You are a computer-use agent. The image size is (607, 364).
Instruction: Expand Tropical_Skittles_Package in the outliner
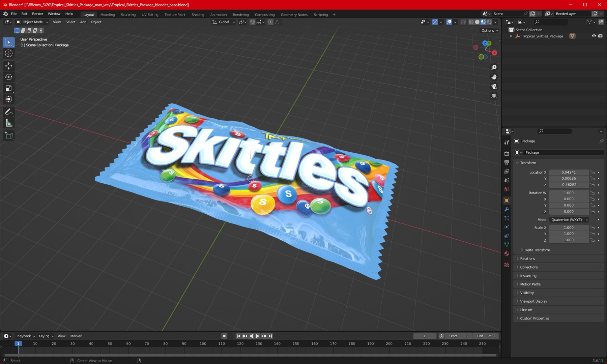click(x=511, y=36)
